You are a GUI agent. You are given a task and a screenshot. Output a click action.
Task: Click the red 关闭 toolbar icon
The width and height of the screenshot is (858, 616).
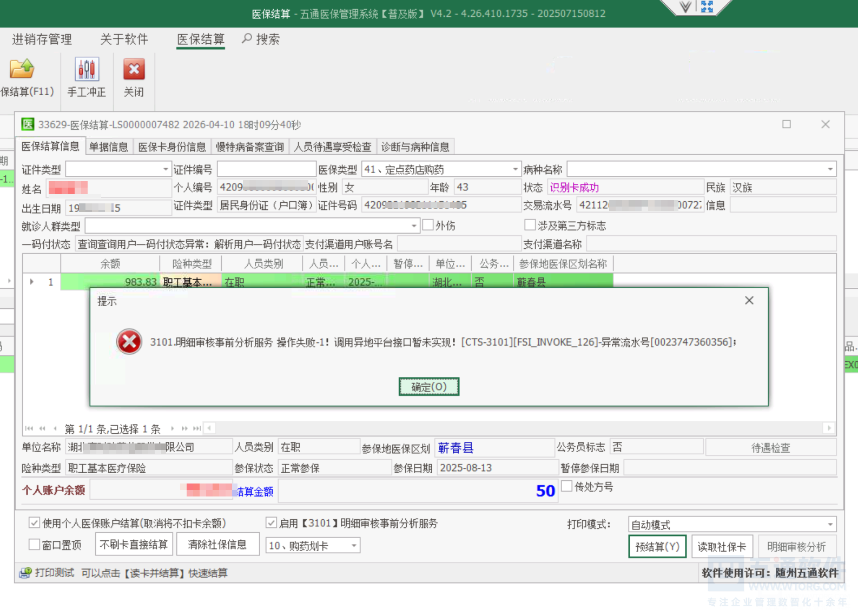point(134,69)
